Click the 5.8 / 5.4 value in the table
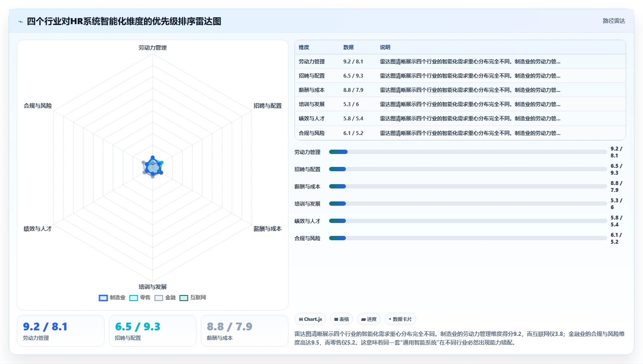This screenshot has width=643, height=364. pos(353,119)
